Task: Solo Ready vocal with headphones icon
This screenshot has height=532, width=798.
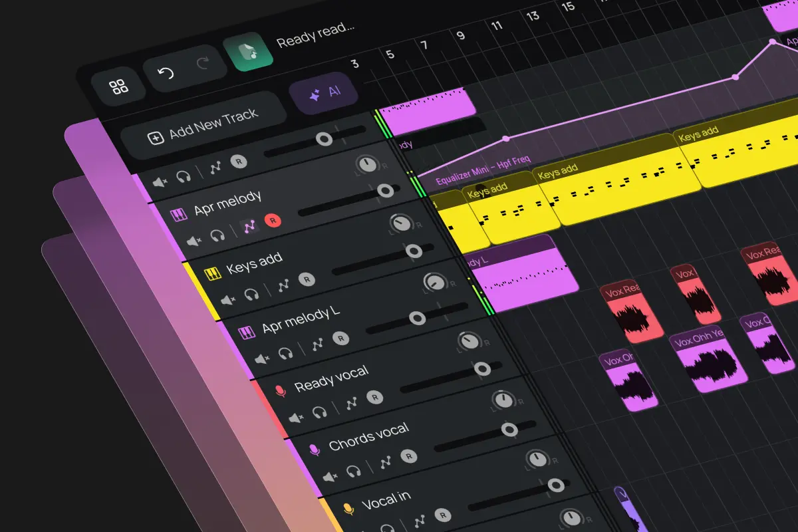Action: 319,412
